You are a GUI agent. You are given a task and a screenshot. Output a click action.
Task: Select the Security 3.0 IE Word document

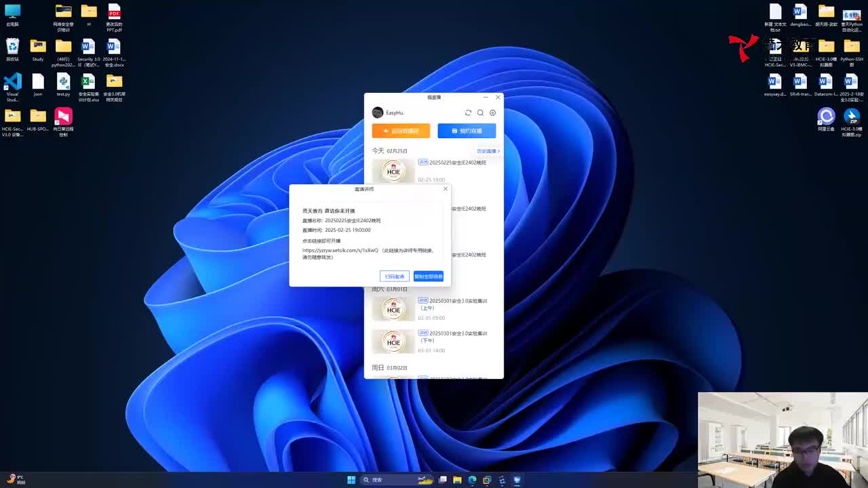coord(88,53)
